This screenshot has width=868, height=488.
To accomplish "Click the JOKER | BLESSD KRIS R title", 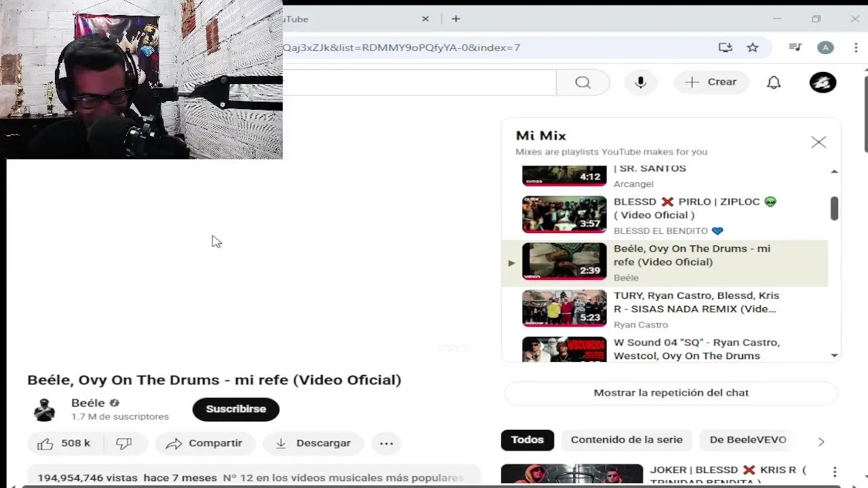I will pyautogui.click(x=728, y=476).
